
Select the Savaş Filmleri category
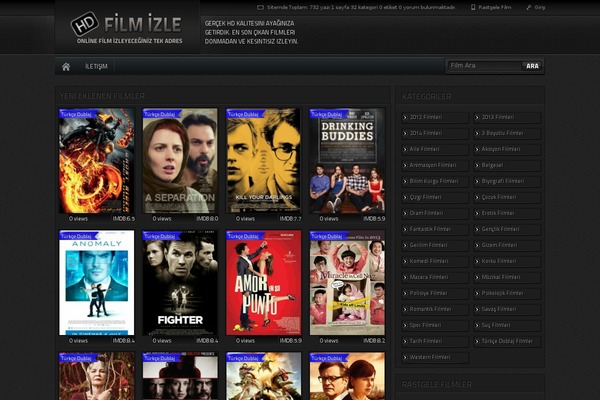(x=507, y=309)
